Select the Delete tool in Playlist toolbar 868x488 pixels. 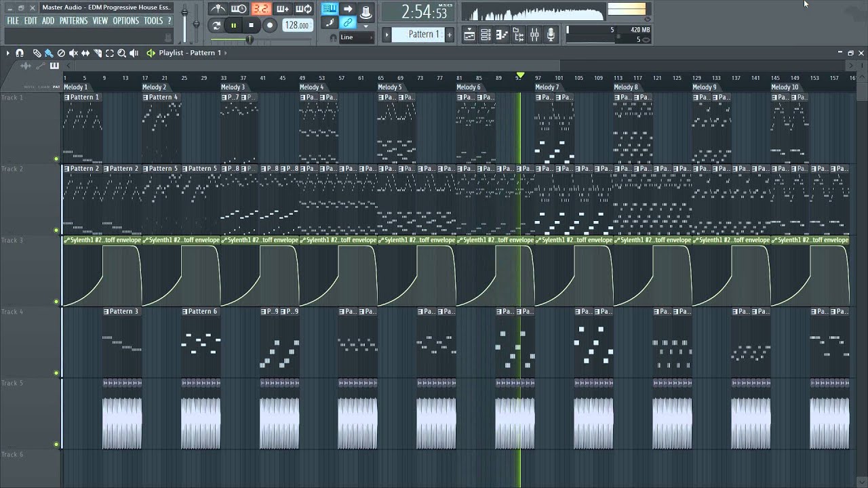(61, 53)
